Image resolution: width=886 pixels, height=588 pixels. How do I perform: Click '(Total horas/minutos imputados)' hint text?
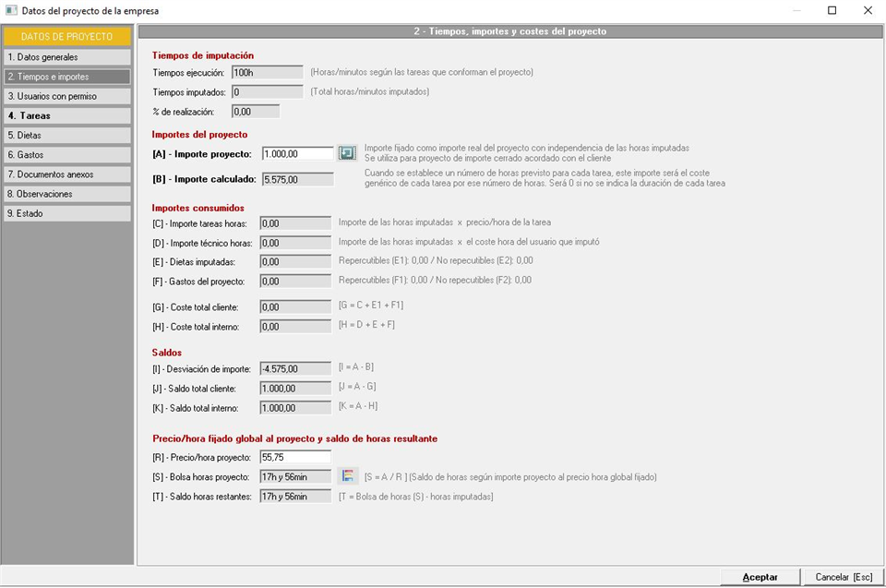tap(369, 91)
